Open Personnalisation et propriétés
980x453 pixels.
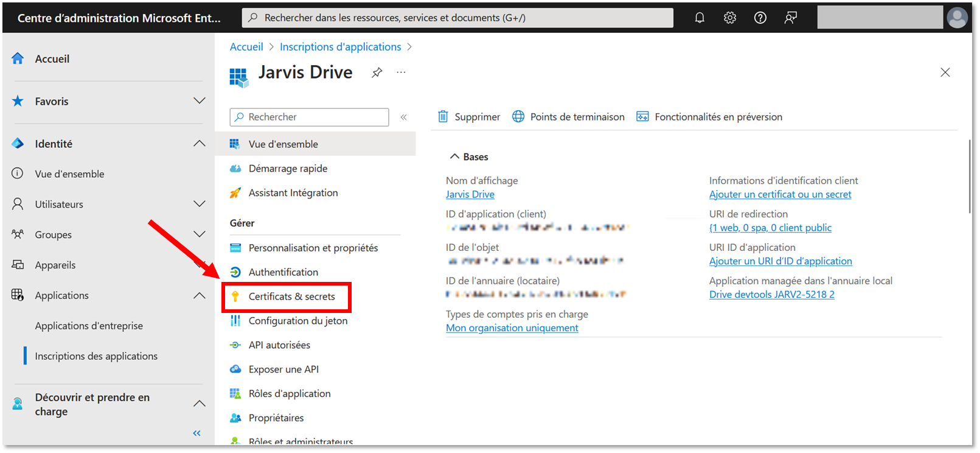(x=313, y=248)
